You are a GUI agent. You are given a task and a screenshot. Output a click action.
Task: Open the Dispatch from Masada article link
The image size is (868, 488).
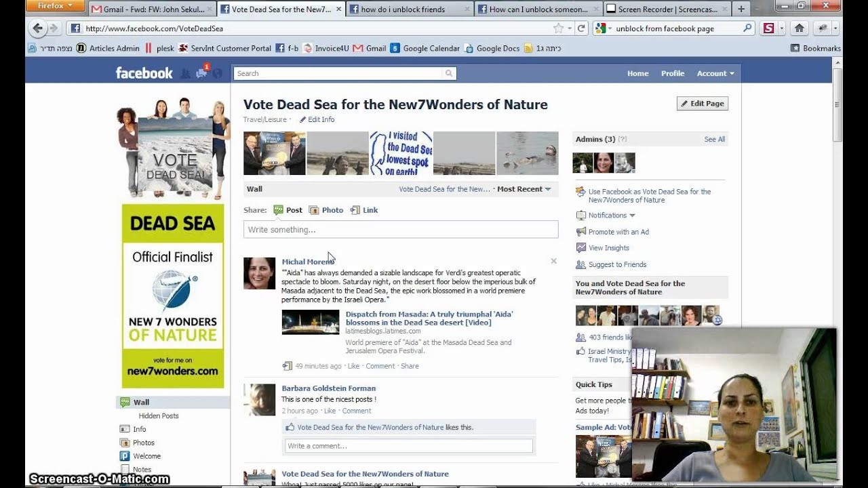coord(429,318)
